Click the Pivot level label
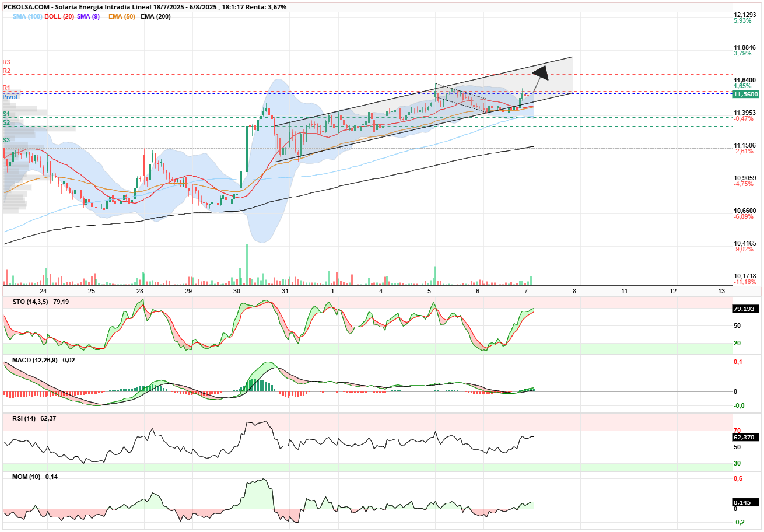This screenshot has width=764, height=532. tap(10, 97)
